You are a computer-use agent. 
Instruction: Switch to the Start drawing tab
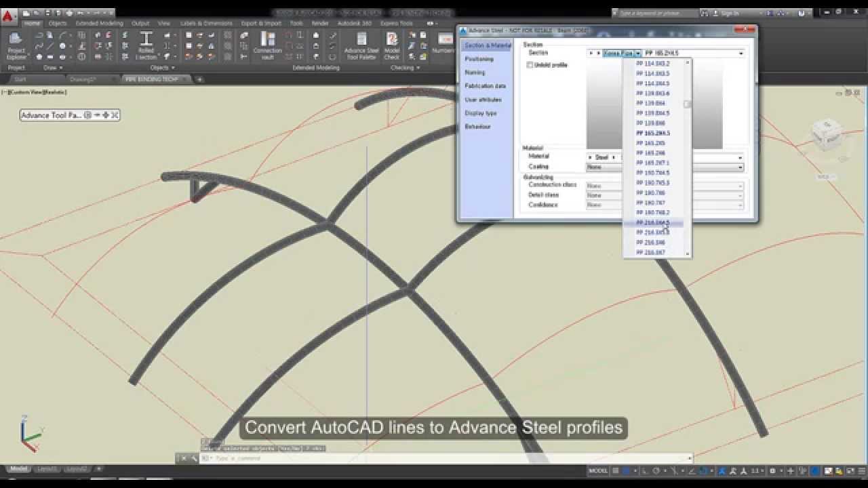pyautogui.click(x=20, y=79)
